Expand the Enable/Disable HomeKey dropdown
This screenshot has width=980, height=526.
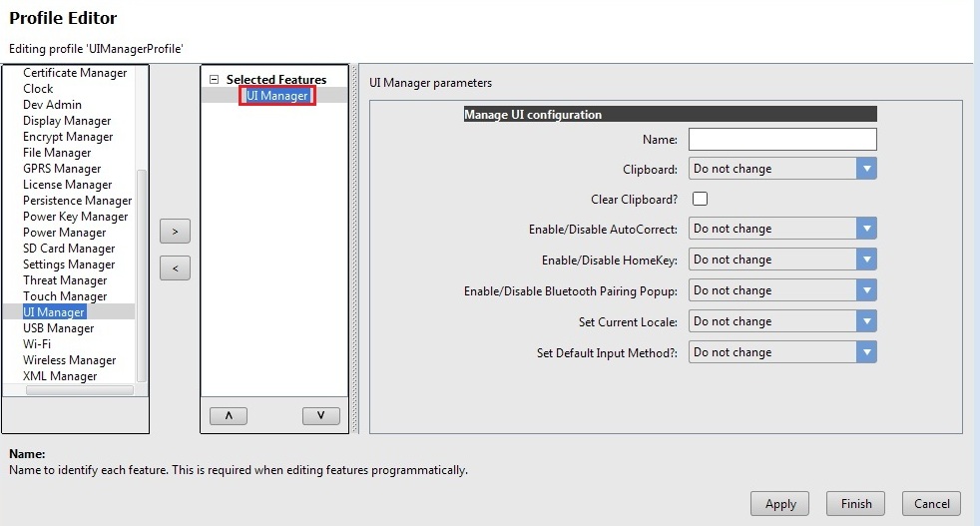click(x=781, y=260)
